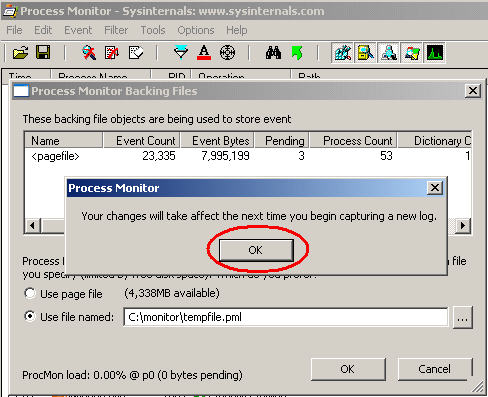Sort by the Event Bytes column header
The height and width of the screenshot is (397, 488).
pyautogui.click(x=217, y=141)
